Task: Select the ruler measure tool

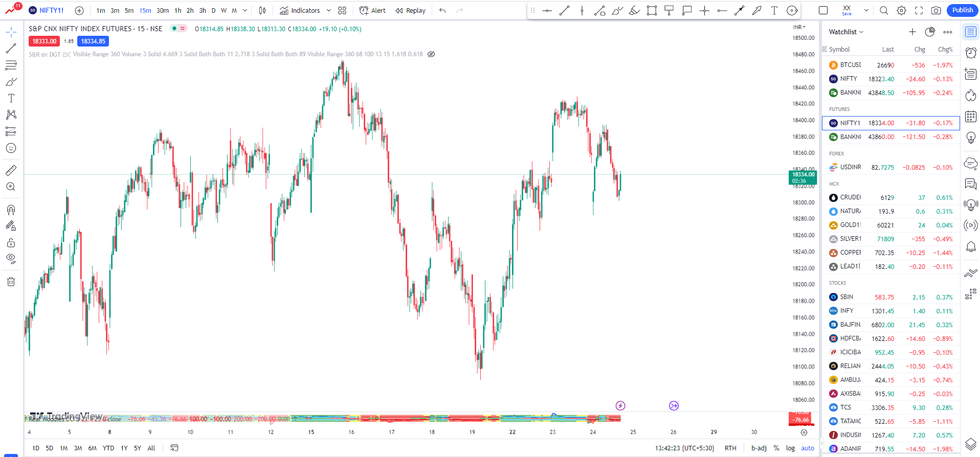Action: coord(11,170)
